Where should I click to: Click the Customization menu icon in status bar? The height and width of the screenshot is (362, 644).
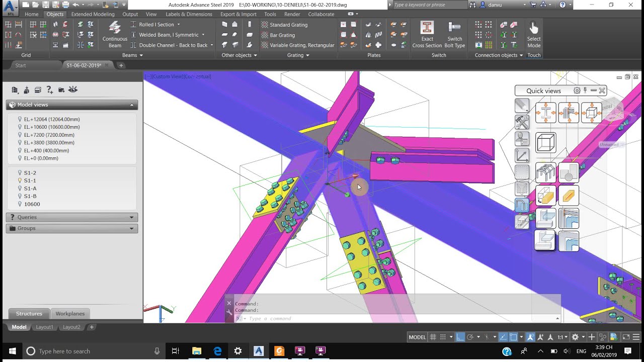637,337
